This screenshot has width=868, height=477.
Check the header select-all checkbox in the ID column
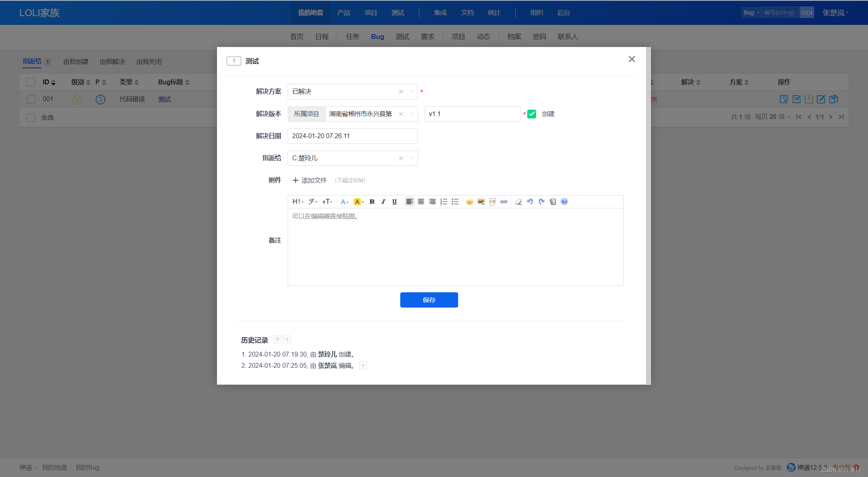(31, 82)
